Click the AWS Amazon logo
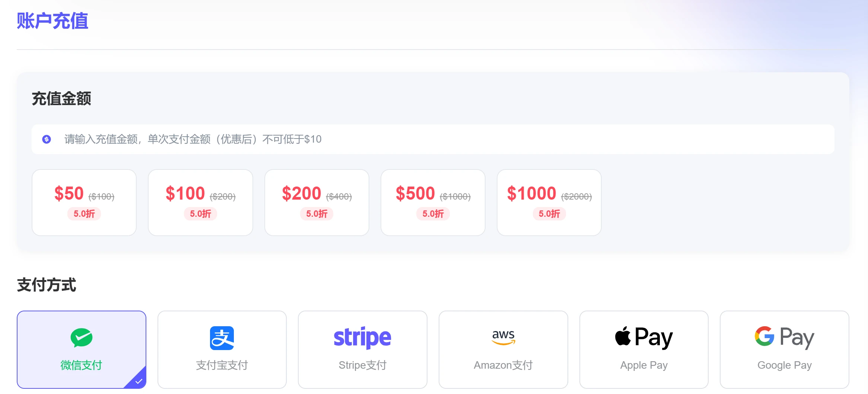This screenshot has height=394, width=868. [x=503, y=337]
